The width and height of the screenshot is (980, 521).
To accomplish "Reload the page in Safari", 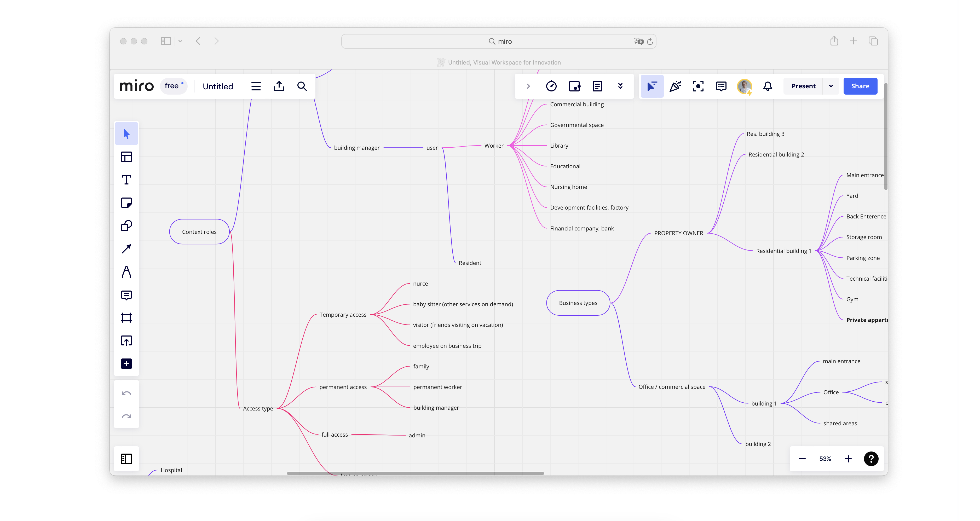I will coord(650,42).
